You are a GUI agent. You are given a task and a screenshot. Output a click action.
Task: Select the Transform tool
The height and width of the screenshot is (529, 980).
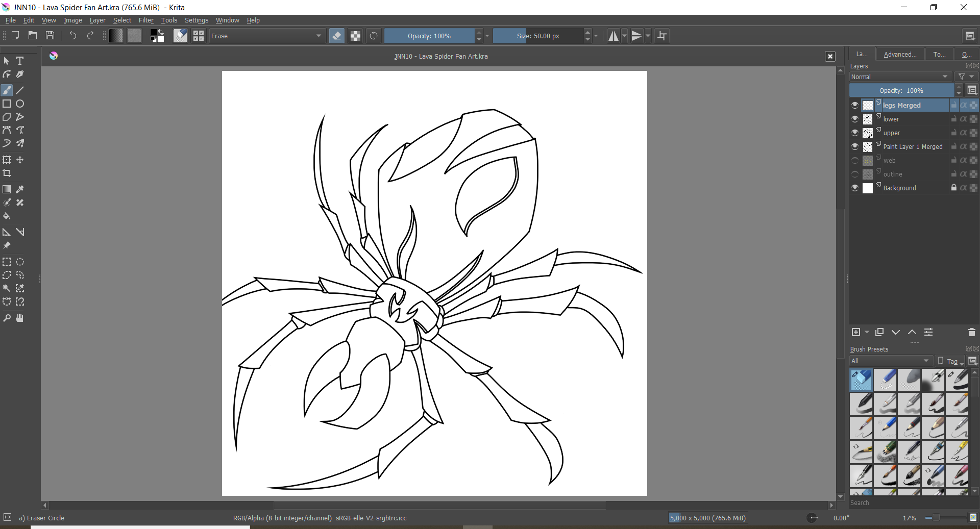[x=7, y=160]
